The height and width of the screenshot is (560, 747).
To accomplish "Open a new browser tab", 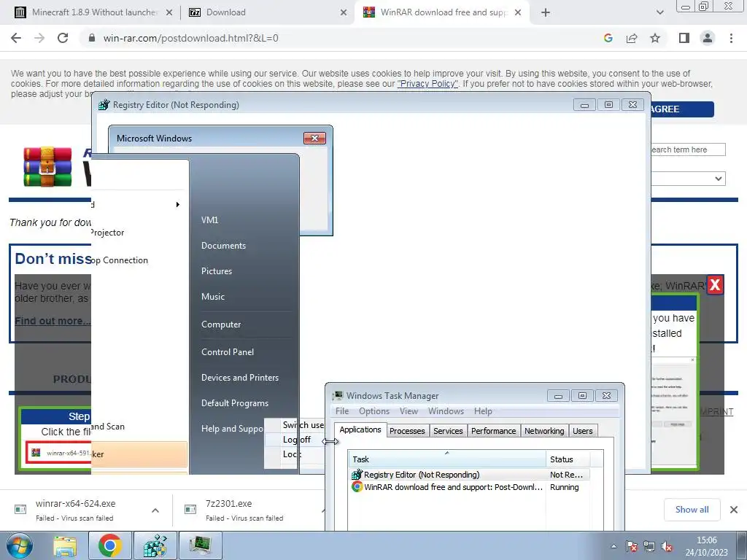I will point(546,12).
